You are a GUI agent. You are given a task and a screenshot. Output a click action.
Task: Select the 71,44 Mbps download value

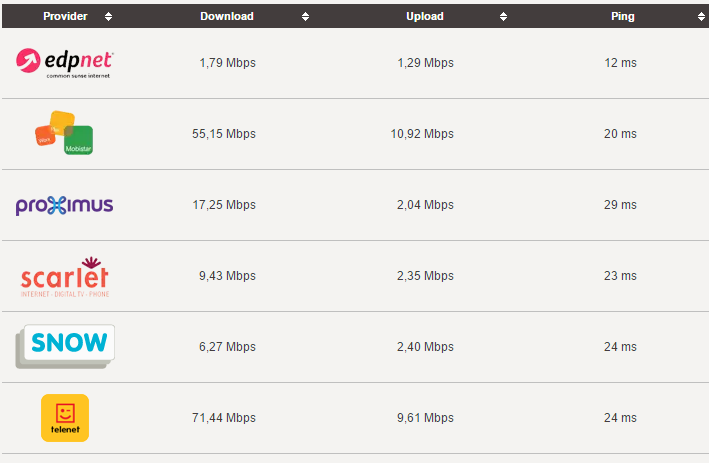point(224,418)
